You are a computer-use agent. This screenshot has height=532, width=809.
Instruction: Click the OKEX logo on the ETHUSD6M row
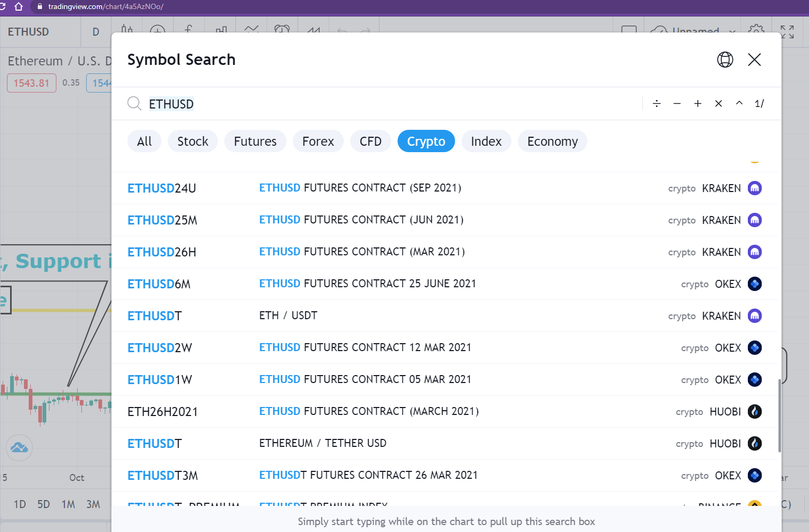[755, 284]
